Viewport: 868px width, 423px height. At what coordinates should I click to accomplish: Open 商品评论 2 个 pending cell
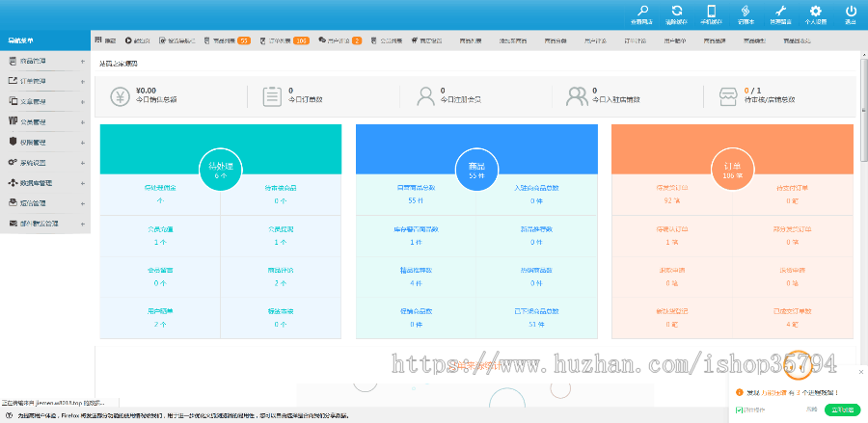[x=281, y=278]
